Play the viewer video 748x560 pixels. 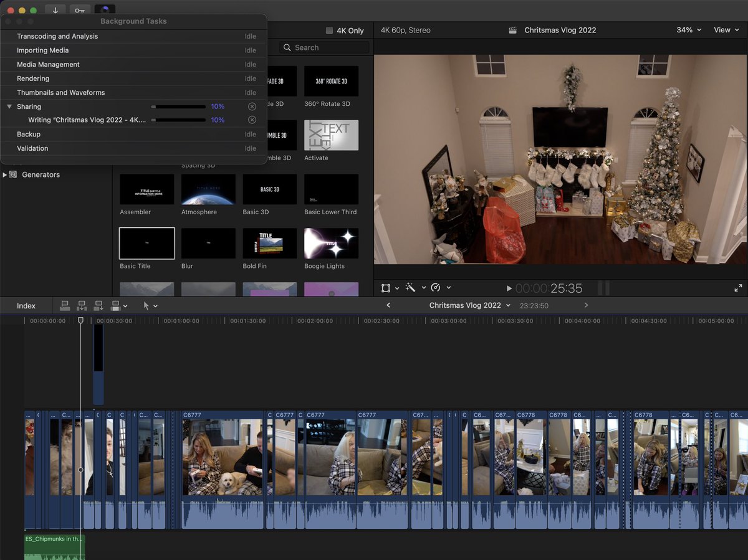tap(509, 288)
